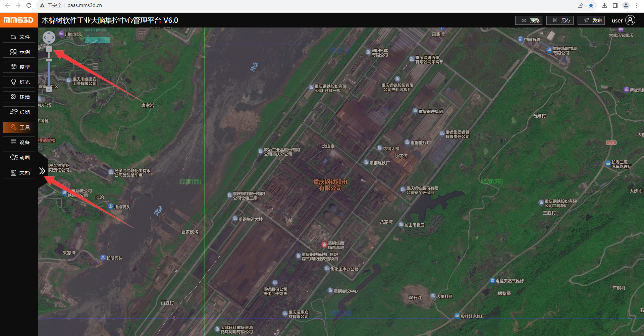Screen dimensions: 644x336
Task: Click the browser share icon
Action: pos(580,5)
